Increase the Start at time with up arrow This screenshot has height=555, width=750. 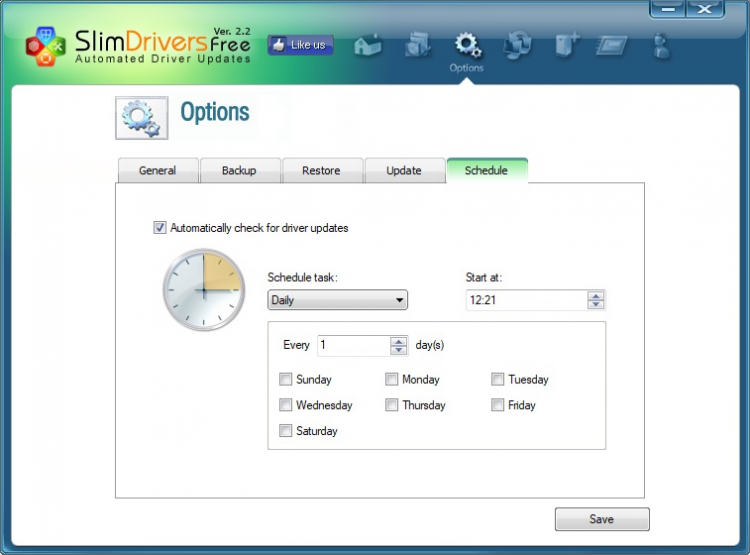[596, 296]
